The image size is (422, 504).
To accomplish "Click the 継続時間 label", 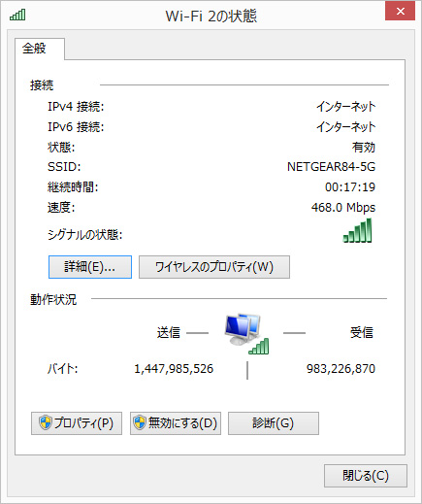I will (x=73, y=187).
